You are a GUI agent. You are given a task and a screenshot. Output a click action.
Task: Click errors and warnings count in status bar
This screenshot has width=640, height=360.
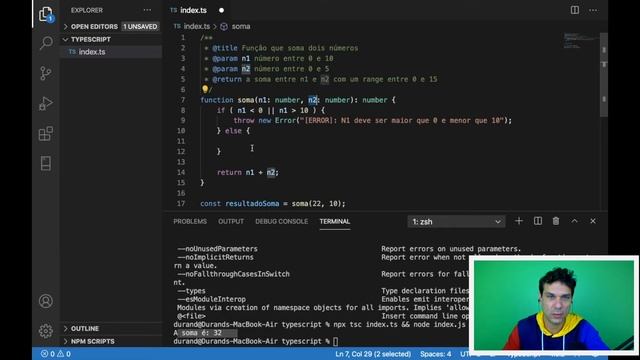pos(56,354)
